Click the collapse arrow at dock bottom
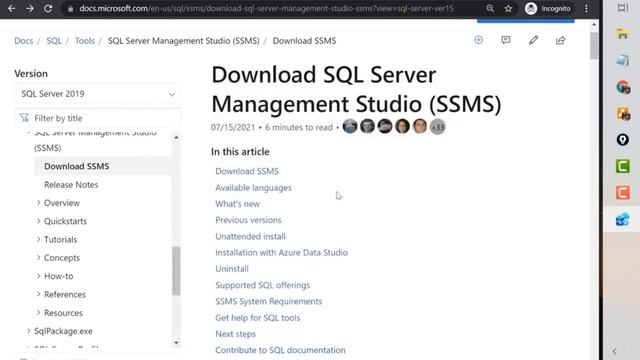Screen dimensions: 640x360 [x=614, y=351]
